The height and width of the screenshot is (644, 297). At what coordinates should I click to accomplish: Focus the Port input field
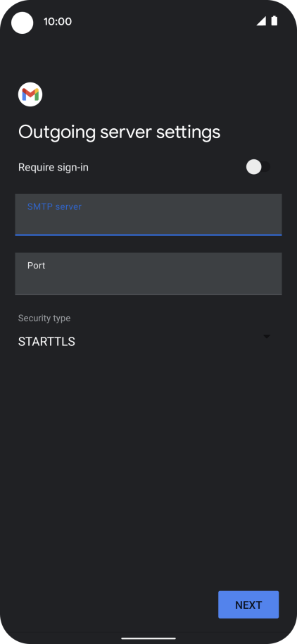(148, 273)
